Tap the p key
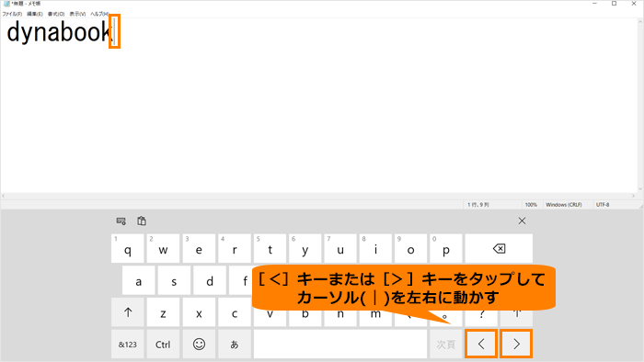Screen dimensions: 644x362 (x=446, y=248)
